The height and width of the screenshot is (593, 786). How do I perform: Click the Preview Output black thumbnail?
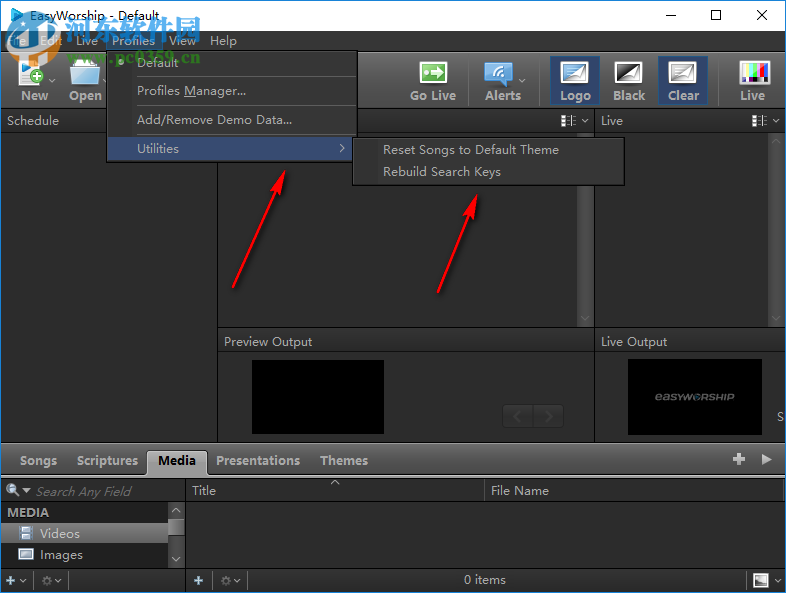[318, 397]
